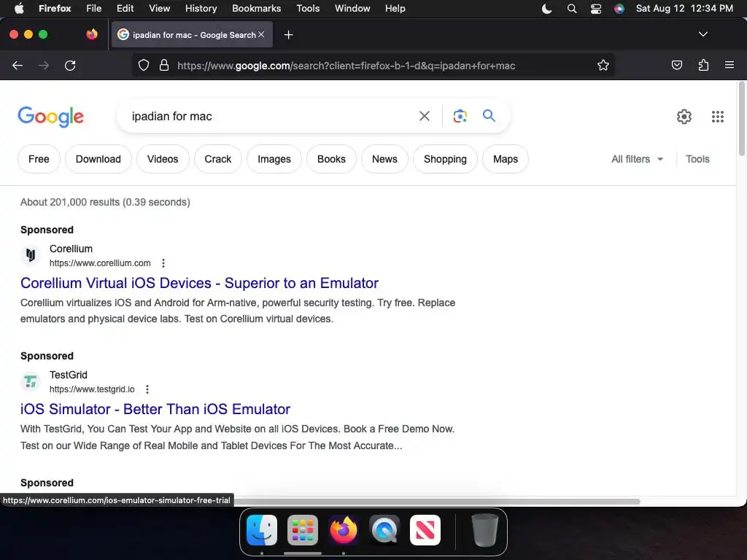
Task: Open QuickTime Player from the Dock
Action: (x=384, y=529)
